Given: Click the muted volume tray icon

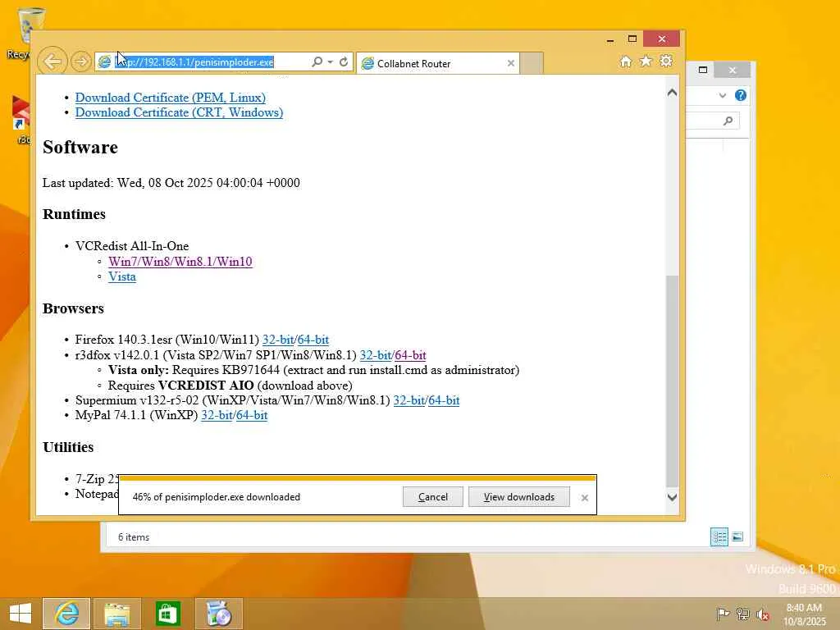Looking at the screenshot, I should (x=763, y=614).
